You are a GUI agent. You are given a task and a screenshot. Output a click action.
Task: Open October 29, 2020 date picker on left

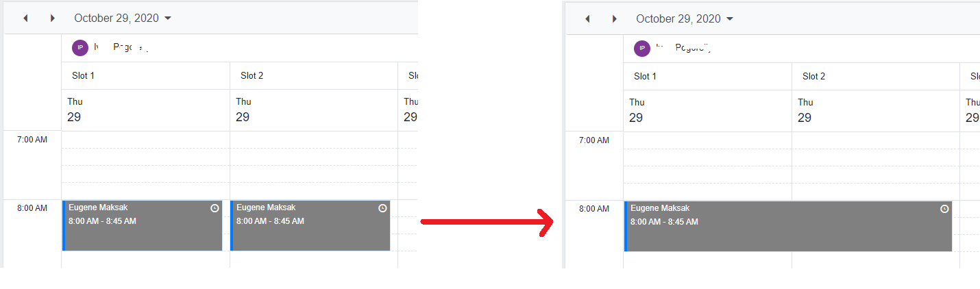[x=123, y=18]
